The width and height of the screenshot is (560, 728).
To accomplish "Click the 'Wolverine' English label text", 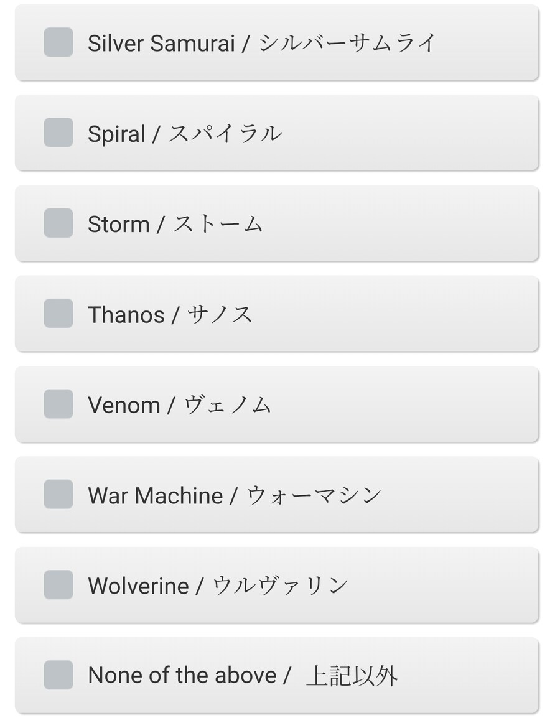I will (138, 586).
